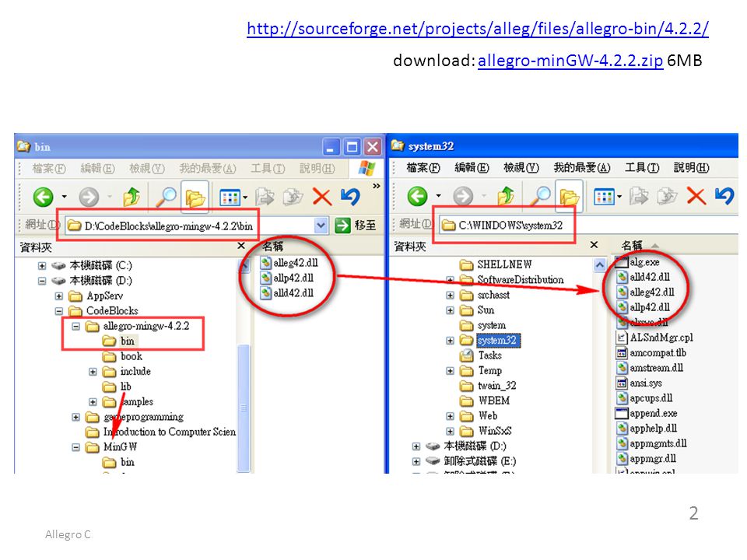This screenshot has width=747, height=560.
Task: Click Delete red X in system32 window
Action: 696,196
